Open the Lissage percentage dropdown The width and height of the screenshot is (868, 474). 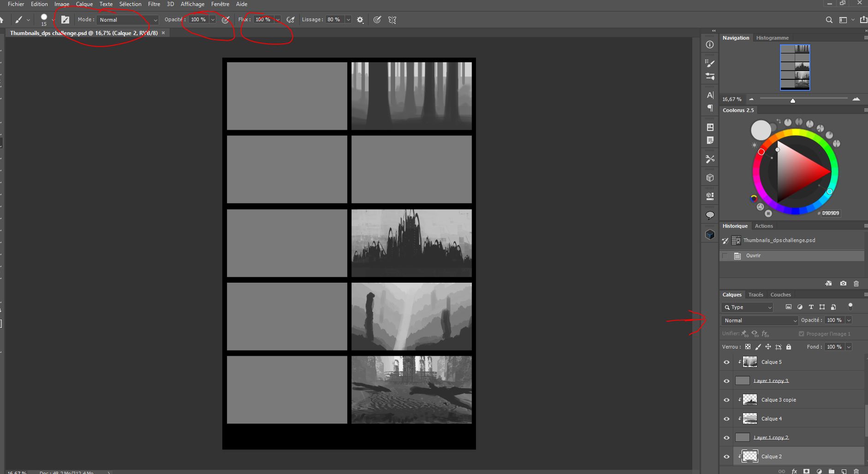tap(348, 20)
